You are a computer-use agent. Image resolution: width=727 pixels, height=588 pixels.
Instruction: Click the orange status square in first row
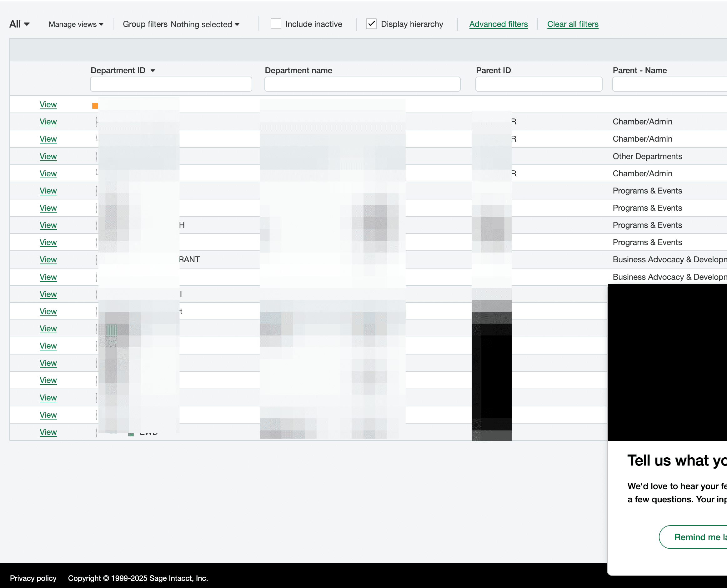[95, 105]
